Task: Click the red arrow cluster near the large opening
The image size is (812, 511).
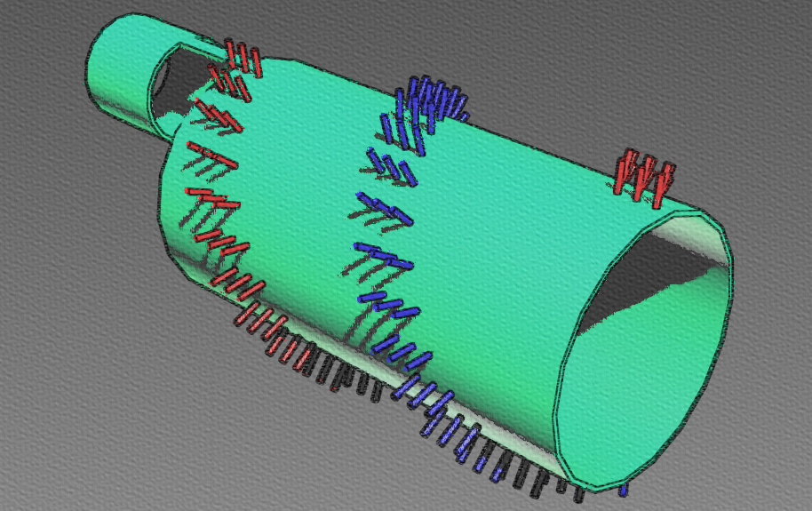Action: (644, 176)
